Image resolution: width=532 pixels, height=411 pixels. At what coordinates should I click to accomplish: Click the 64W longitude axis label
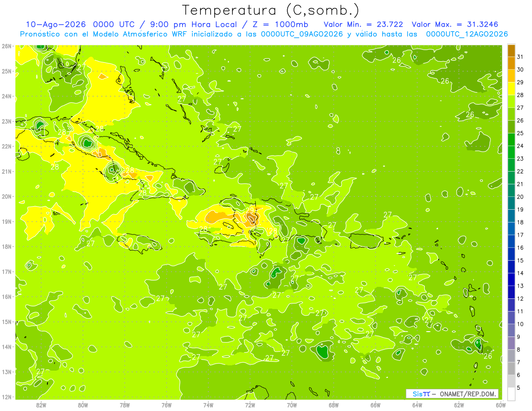417,405
